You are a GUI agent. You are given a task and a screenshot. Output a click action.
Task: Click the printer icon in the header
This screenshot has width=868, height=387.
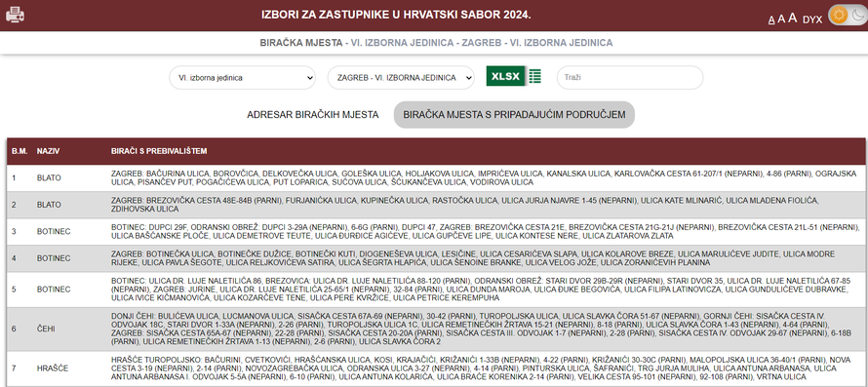coord(15,15)
